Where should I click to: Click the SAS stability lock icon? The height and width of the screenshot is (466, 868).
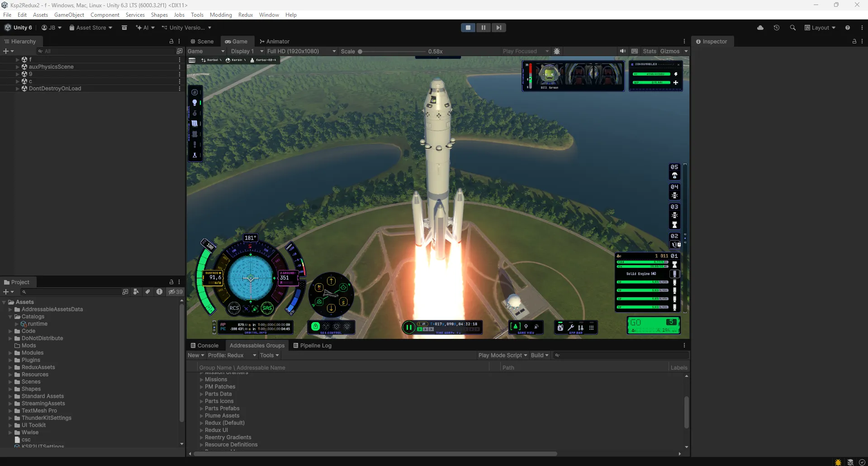click(315, 326)
